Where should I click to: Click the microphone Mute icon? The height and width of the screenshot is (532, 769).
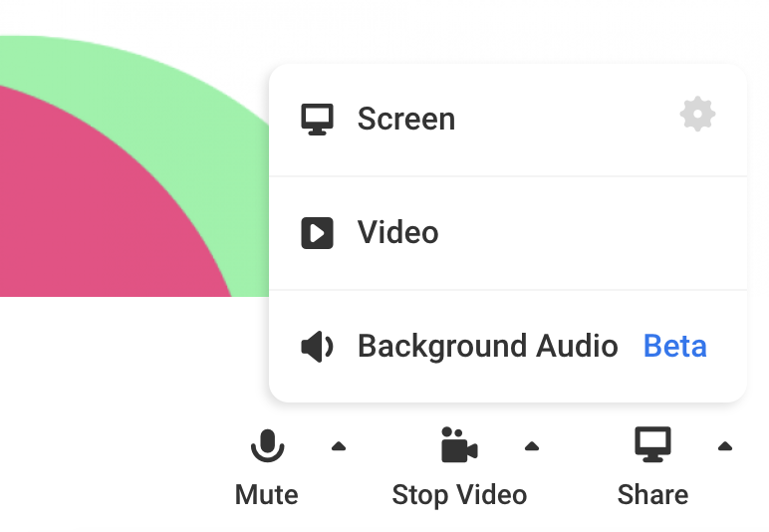267,445
